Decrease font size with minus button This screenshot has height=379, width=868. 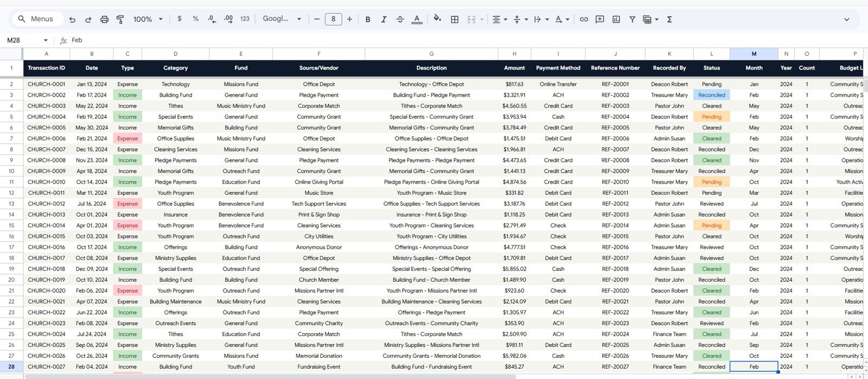317,19
